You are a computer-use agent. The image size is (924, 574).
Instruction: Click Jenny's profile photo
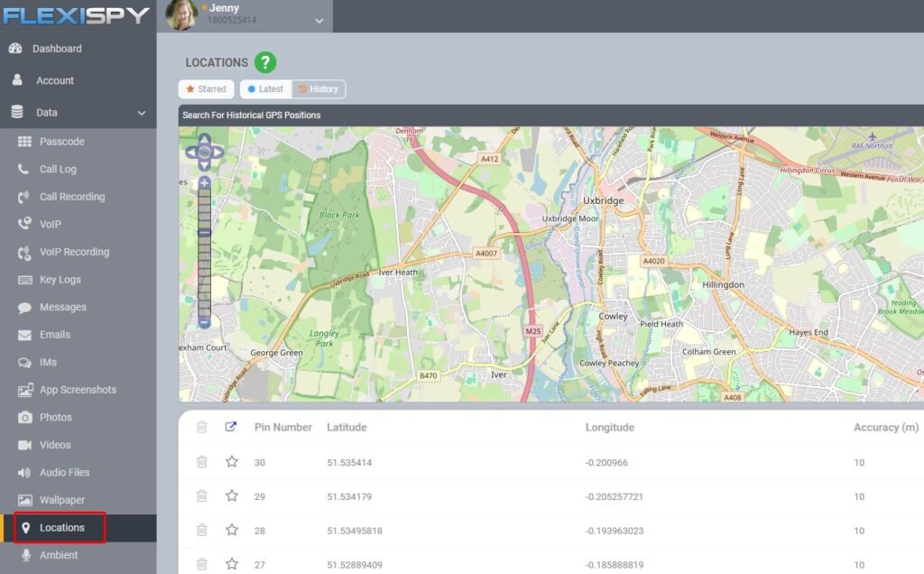point(181,14)
